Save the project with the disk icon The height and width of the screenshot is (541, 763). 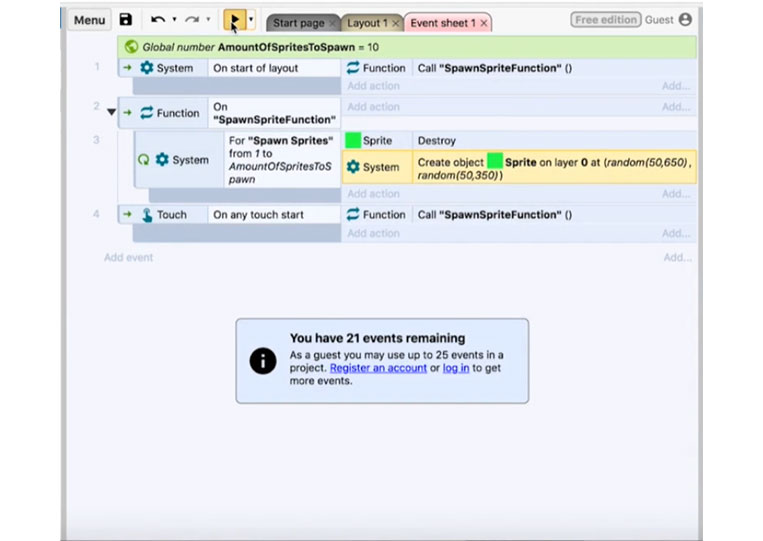[x=126, y=20]
